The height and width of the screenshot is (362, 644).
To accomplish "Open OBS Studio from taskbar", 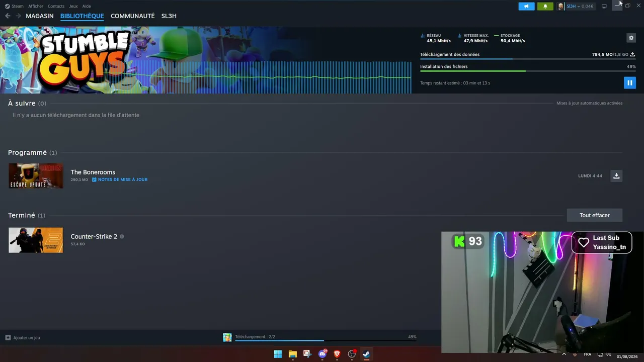I will tap(352, 354).
